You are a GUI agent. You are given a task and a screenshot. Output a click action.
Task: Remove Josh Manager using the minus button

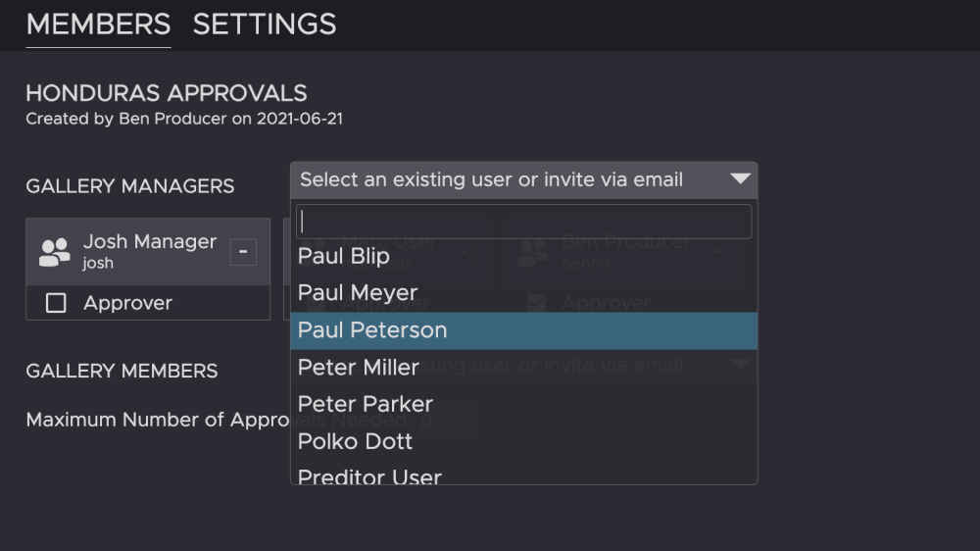click(243, 252)
